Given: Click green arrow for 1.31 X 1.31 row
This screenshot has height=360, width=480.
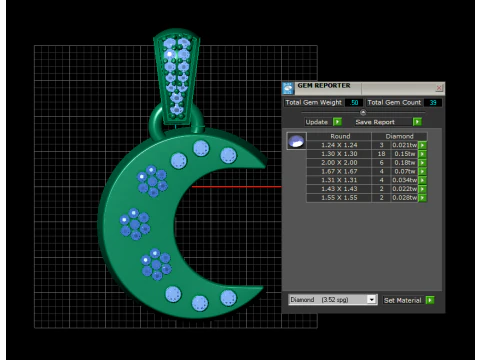Looking at the screenshot, I should [422, 180].
